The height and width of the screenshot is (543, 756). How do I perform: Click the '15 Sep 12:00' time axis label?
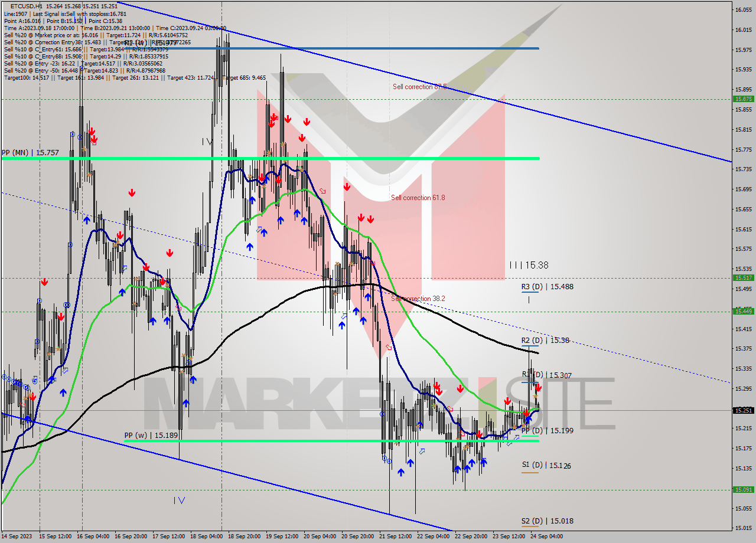click(54, 537)
